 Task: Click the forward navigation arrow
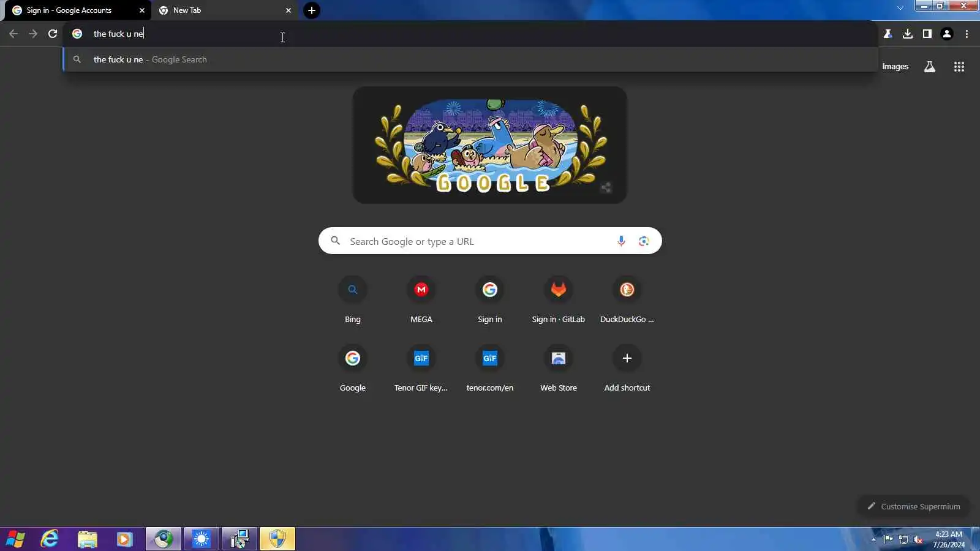[33, 34]
